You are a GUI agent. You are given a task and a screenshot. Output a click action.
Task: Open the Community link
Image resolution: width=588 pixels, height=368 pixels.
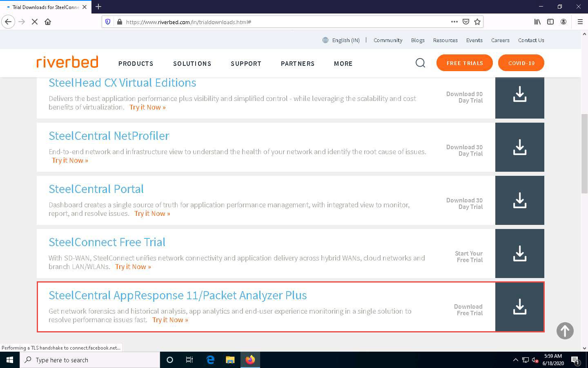tap(388, 40)
